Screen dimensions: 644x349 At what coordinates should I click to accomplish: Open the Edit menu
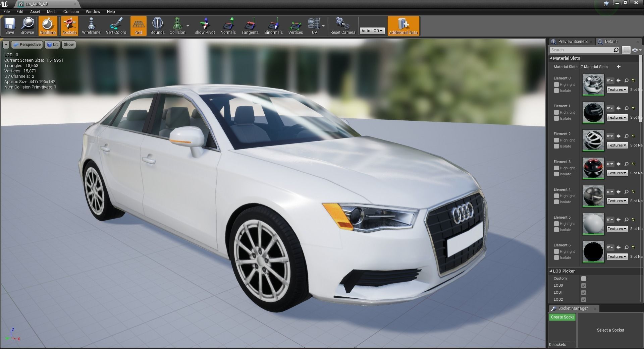pyautogui.click(x=20, y=11)
